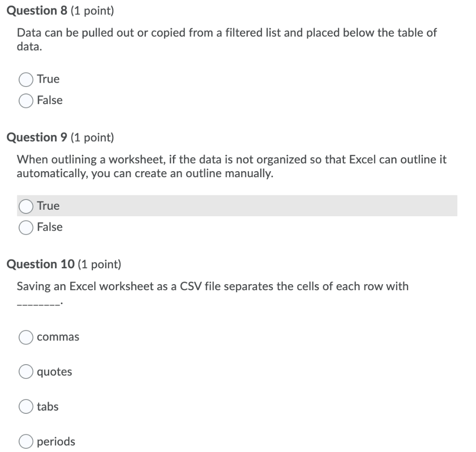Select the periods answer for Question 10
This screenshot has width=476, height=452.
coord(26,441)
